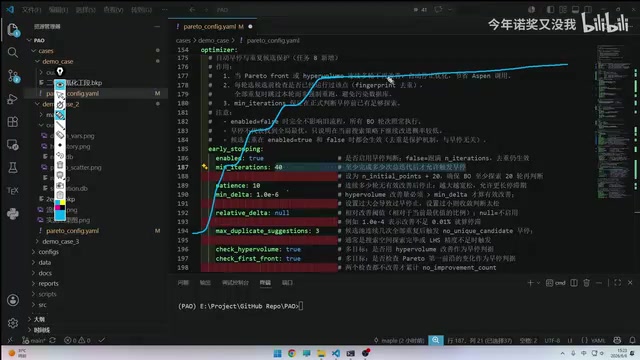
Task: Open the Explorer view in activity bar
Action: (x=13, y=30)
